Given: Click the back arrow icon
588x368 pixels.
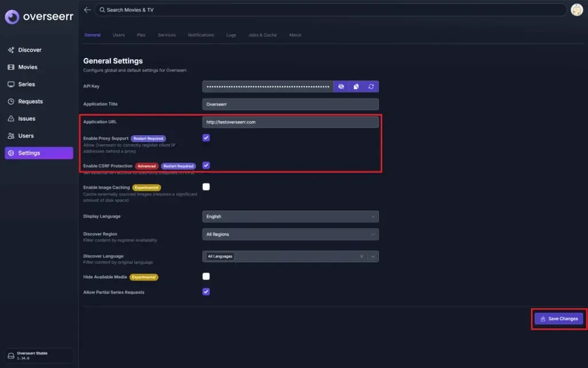Looking at the screenshot, I should (87, 10).
